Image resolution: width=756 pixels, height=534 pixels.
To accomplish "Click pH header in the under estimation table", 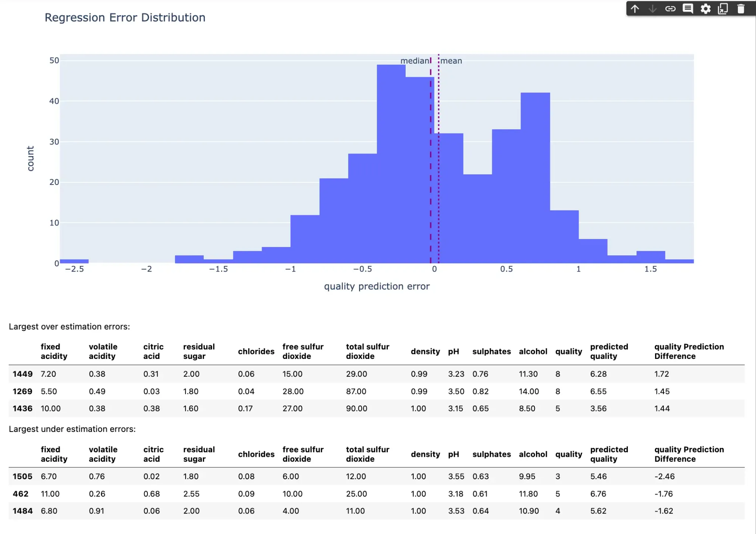I will 453,454.
